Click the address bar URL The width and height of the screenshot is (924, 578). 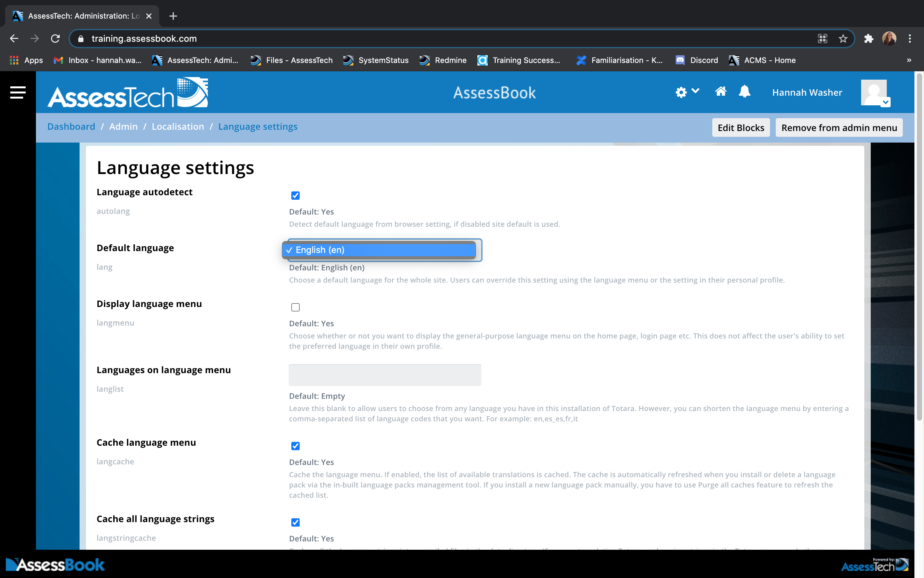point(144,39)
